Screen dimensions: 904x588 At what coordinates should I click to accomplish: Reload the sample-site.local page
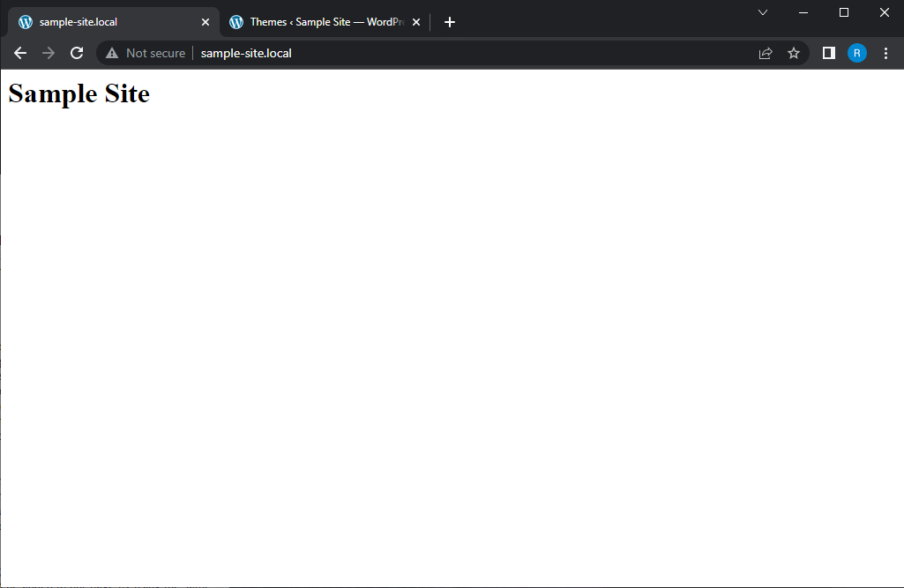[77, 53]
